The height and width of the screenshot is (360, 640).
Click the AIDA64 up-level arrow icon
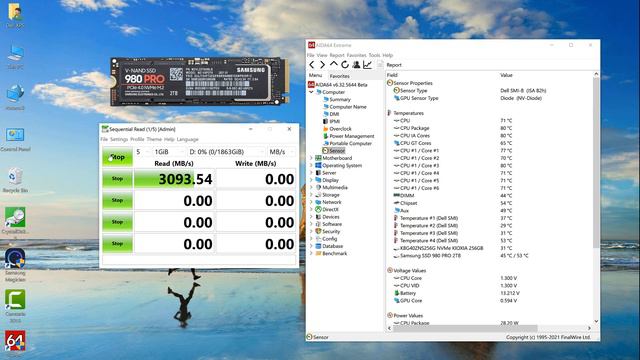pos(334,65)
